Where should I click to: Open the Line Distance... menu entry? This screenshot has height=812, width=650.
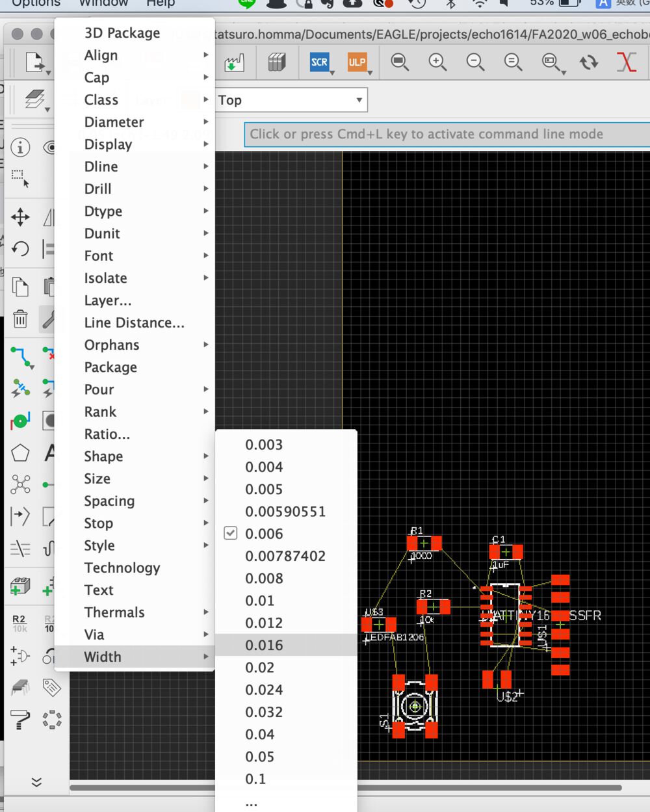pos(135,322)
